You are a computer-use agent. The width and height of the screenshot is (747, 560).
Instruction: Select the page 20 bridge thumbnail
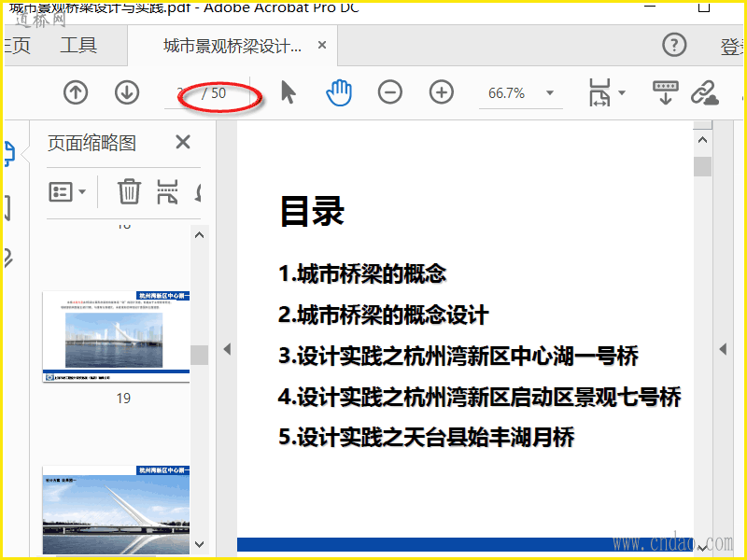[116, 510]
